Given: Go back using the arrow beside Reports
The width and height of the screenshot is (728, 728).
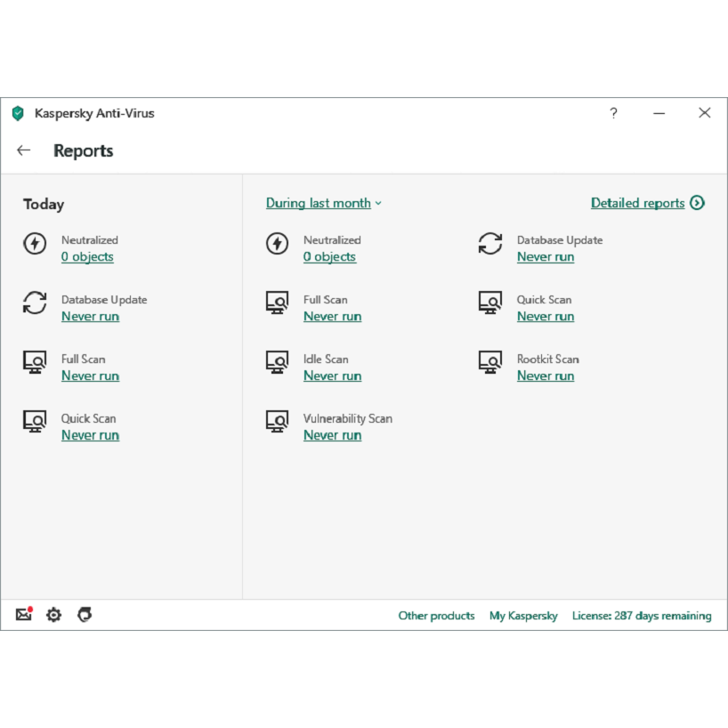Looking at the screenshot, I should (x=24, y=150).
